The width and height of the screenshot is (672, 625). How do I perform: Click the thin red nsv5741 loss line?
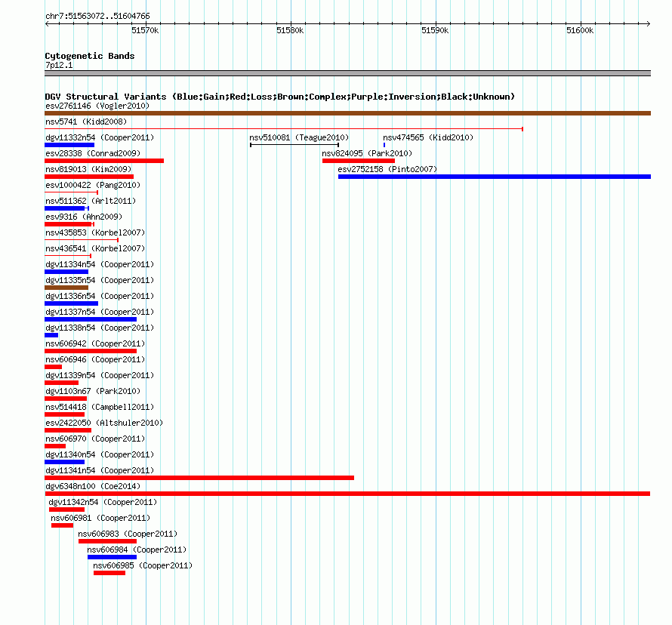[284, 129]
